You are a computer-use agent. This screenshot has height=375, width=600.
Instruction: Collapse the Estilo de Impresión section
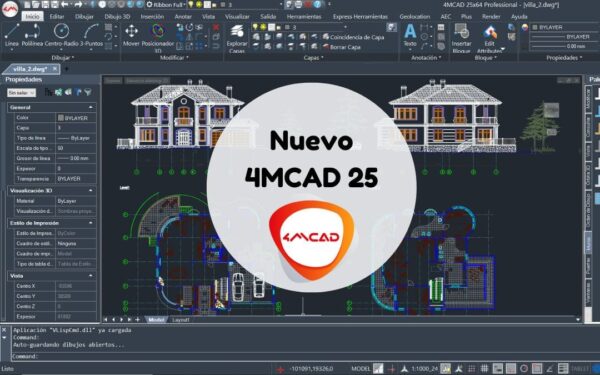click(91, 223)
